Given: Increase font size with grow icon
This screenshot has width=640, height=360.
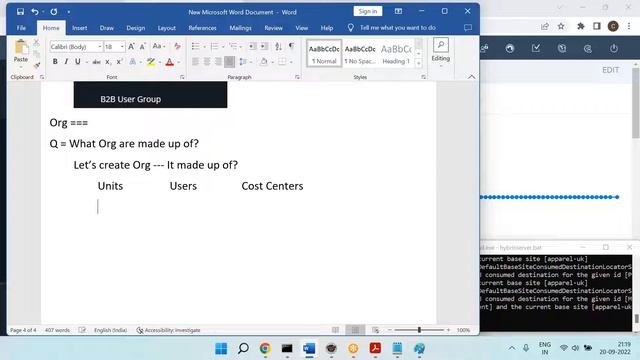Looking at the screenshot, I should (131, 47).
